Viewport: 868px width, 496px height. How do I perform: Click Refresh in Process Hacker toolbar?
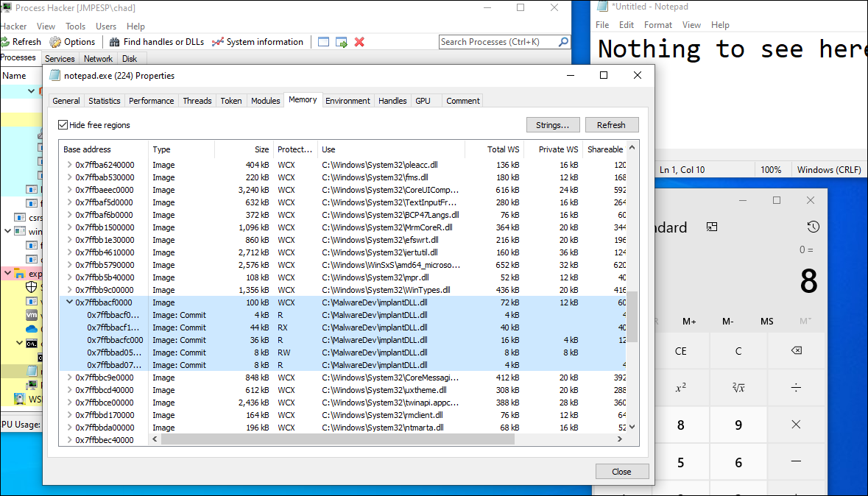coord(21,42)
